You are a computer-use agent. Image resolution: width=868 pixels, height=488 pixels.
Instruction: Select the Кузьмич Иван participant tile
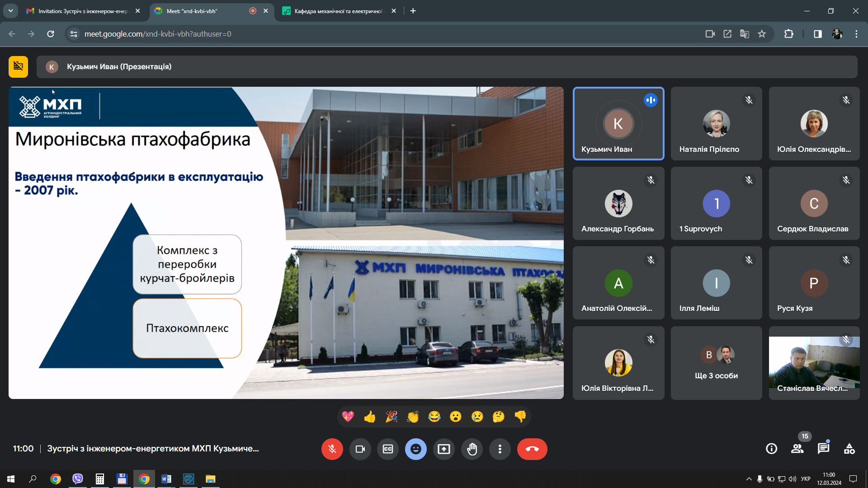618,123
